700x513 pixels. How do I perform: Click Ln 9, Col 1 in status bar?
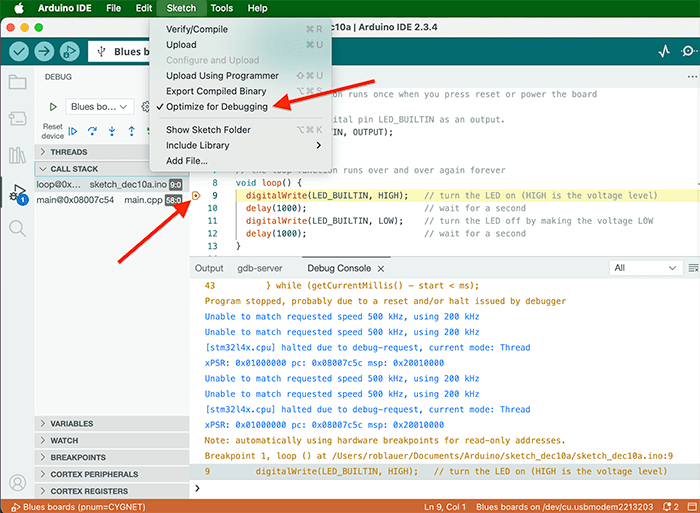tap(445, 507)
